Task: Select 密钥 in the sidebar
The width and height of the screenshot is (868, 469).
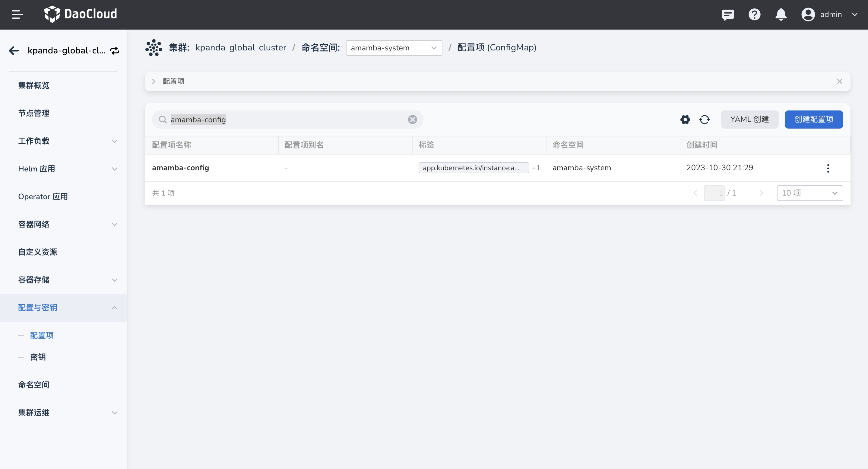Action: click(38, 357)
